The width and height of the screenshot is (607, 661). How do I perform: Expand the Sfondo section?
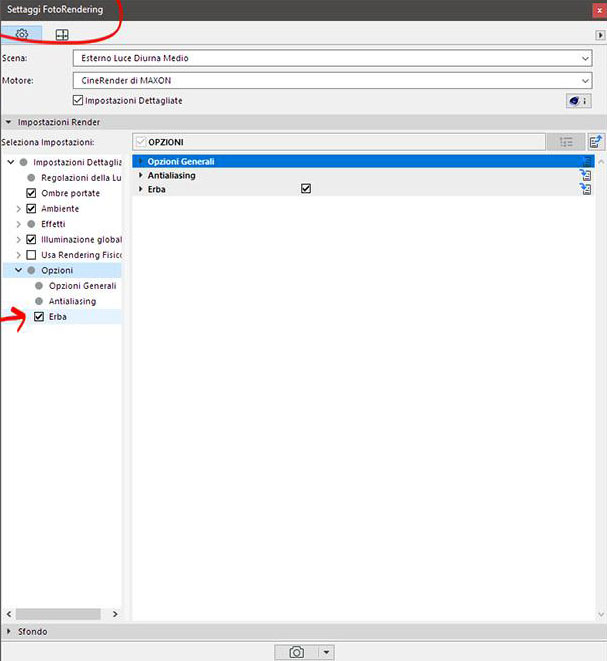click(x=10, y=632)
